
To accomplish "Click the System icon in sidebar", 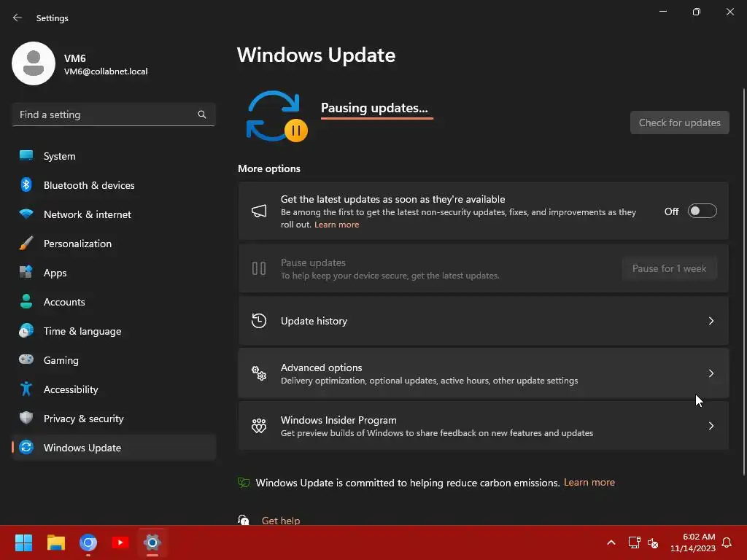I will (x=26, y=156).
